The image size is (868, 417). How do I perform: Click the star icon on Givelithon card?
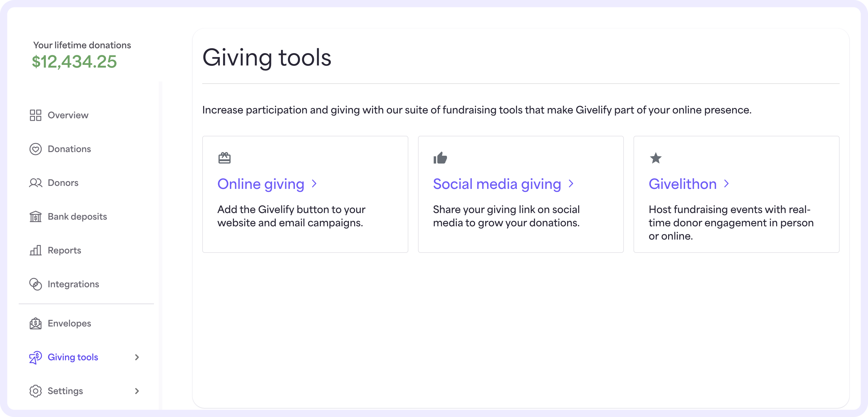(656, 158)
